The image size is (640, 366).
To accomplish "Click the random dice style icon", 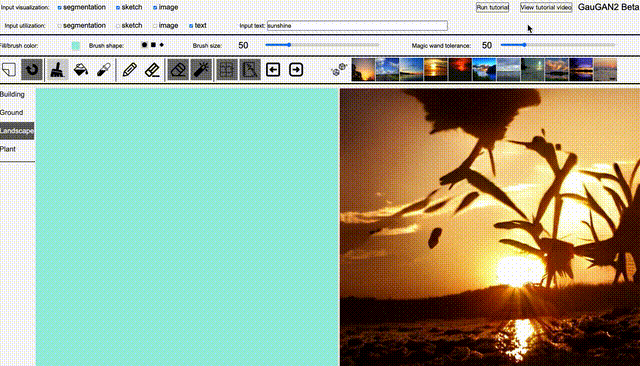I will click(339, 70).
